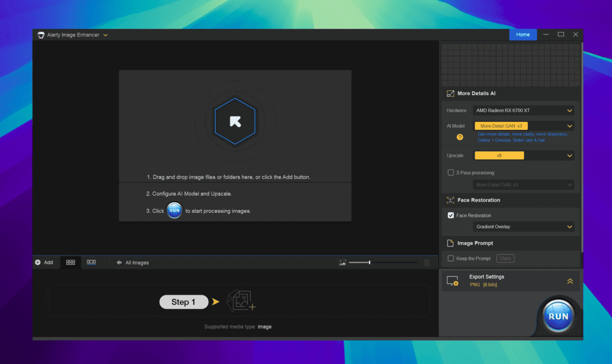612x364 pixels.
Task: Open the Hardware dropdown AMD Radeon RX 6700 XT
Action: (523, 111)
